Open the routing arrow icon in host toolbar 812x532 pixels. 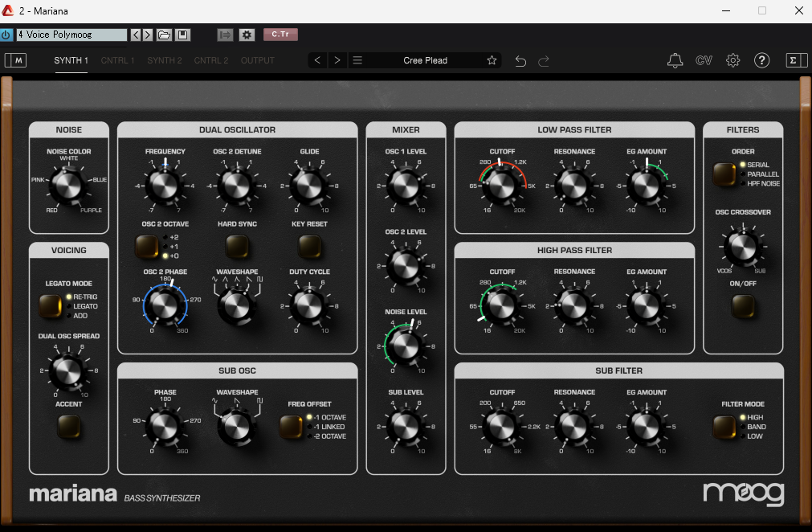225,35
